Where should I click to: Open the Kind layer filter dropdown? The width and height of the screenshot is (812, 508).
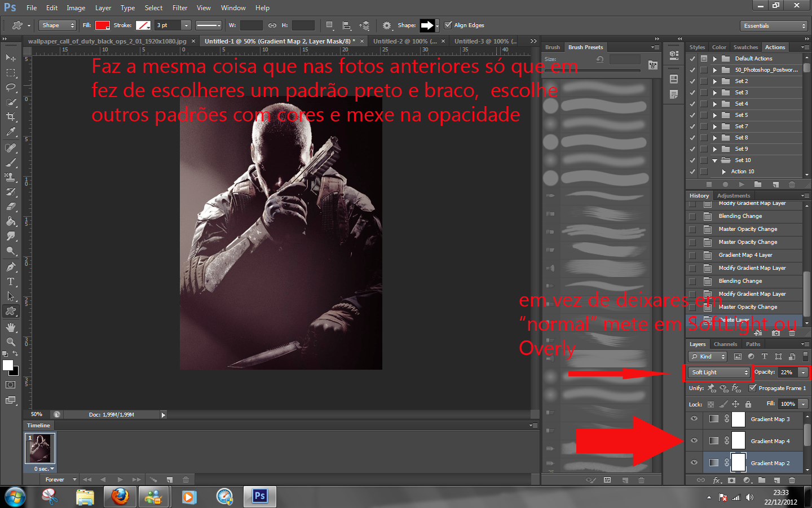[x=708, y=357]
